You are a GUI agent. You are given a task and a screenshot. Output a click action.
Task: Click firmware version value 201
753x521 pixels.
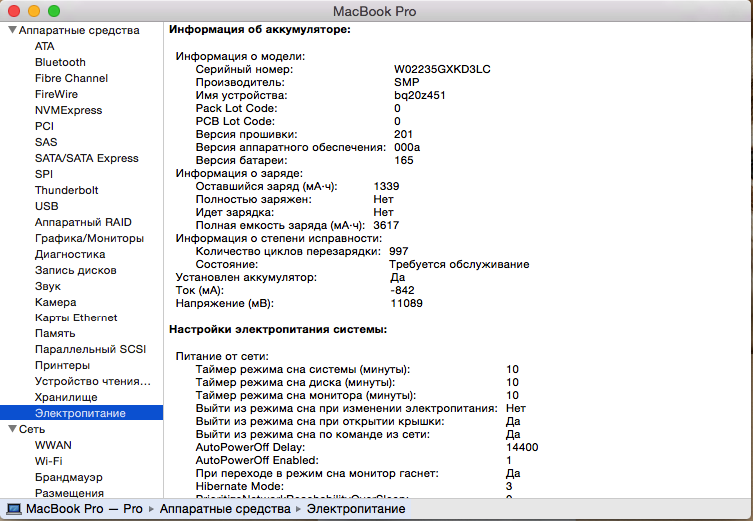(x=403, y=134)
